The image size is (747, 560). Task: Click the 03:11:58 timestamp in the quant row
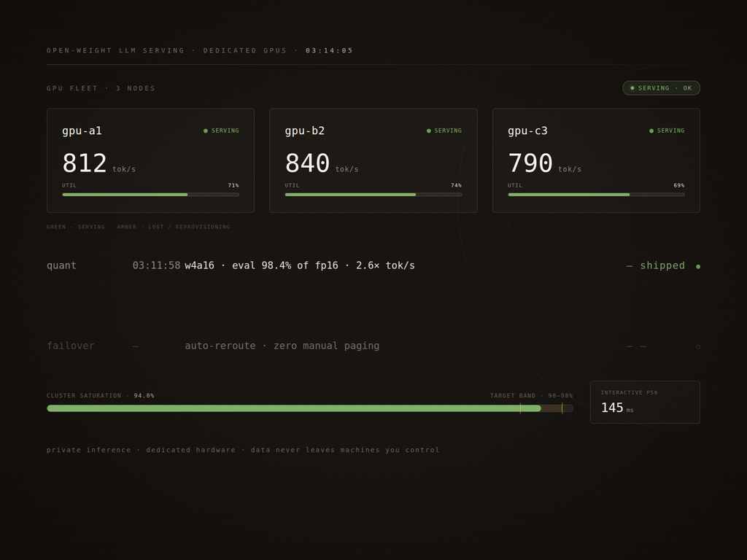click(156, 265)
